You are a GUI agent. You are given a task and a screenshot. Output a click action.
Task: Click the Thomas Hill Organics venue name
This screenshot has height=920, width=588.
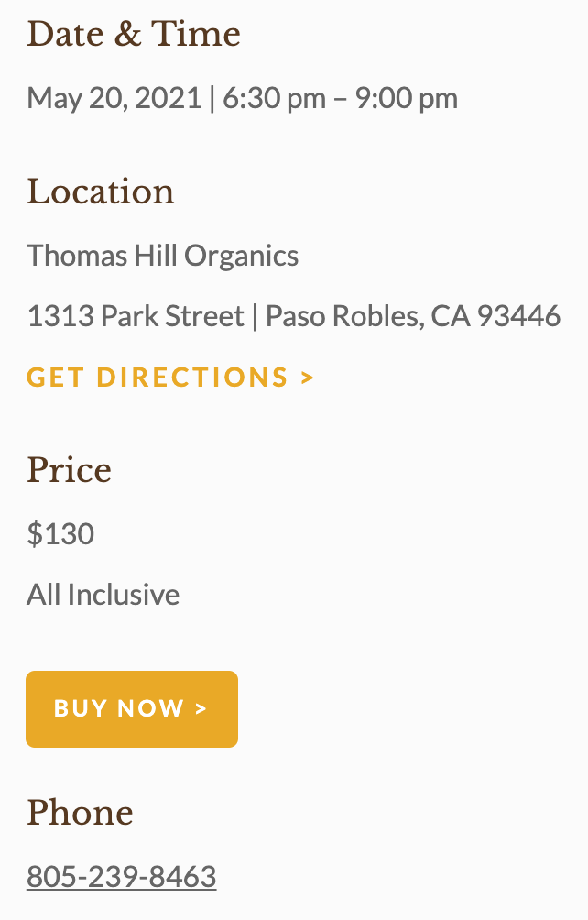click(163, 257)
